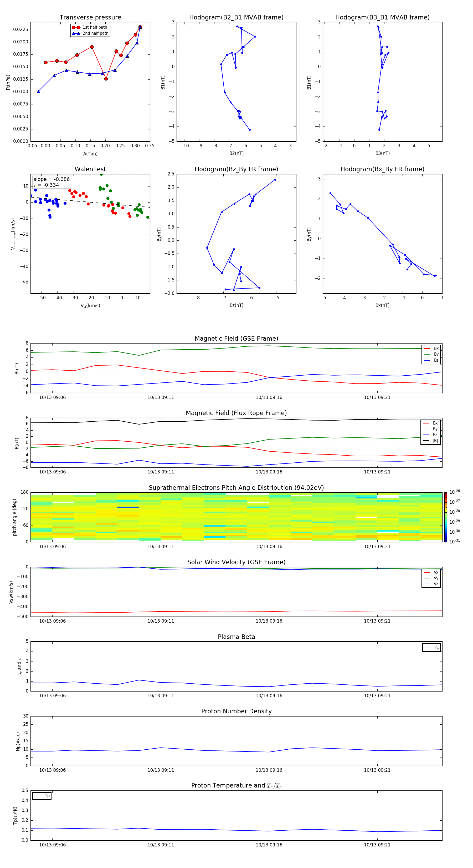Click the A(T·m) x-axis label
Image resolution: width=473 pixels, height=868 pixels.
pos(90,154)
